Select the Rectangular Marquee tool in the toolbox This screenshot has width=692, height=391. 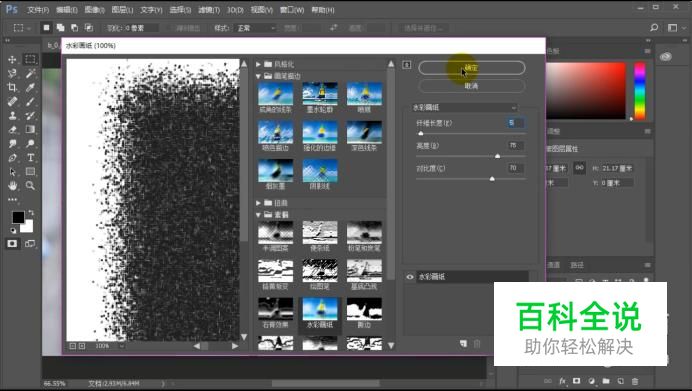pyautogui.click(x=30, y=59)
